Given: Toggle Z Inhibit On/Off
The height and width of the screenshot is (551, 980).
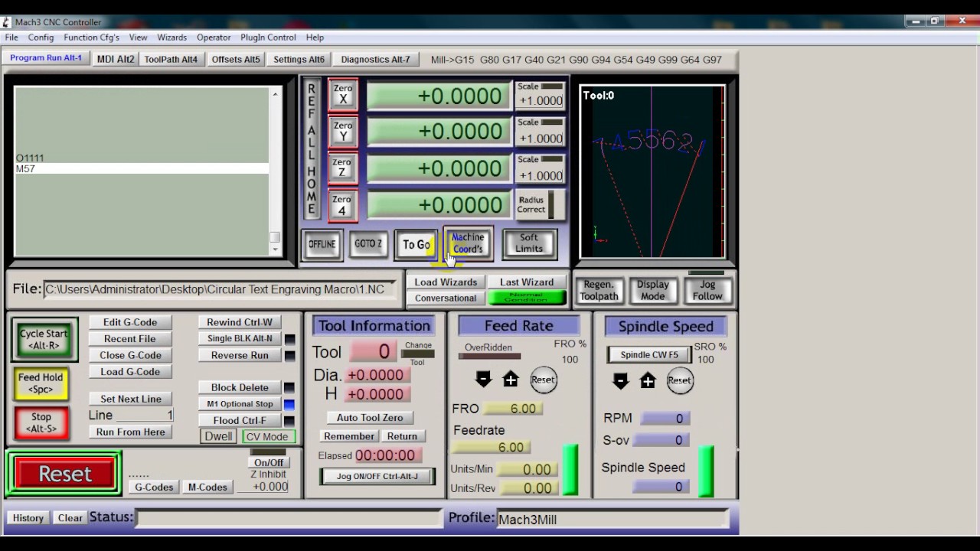Looking at the screenshot, I should pyautogui.click(x=269, y=462).
